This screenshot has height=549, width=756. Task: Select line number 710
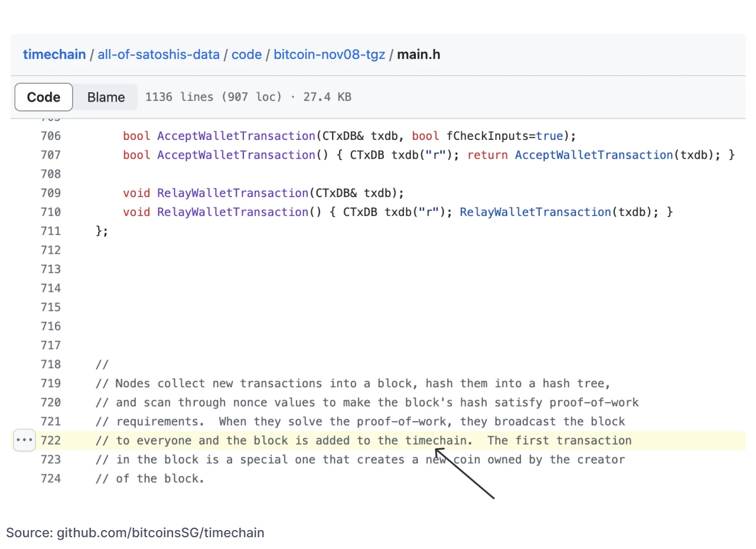(x=51, y=212)
